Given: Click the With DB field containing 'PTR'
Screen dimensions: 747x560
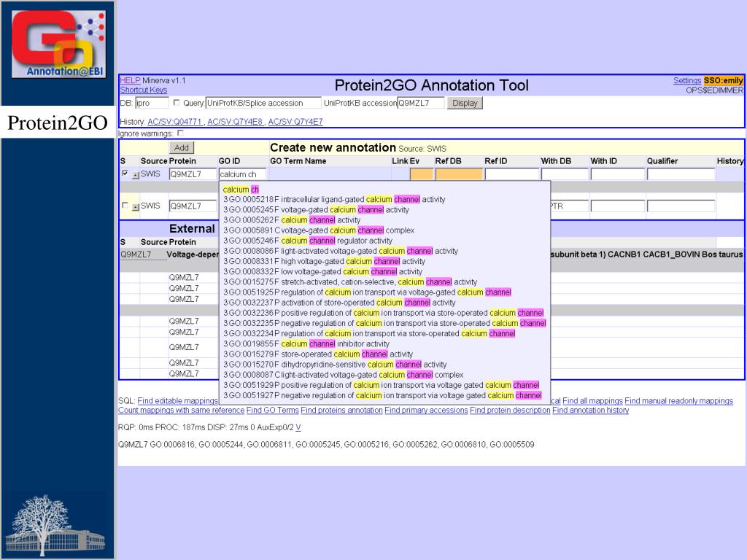Looking at the screenshot, I should (569, 206).
